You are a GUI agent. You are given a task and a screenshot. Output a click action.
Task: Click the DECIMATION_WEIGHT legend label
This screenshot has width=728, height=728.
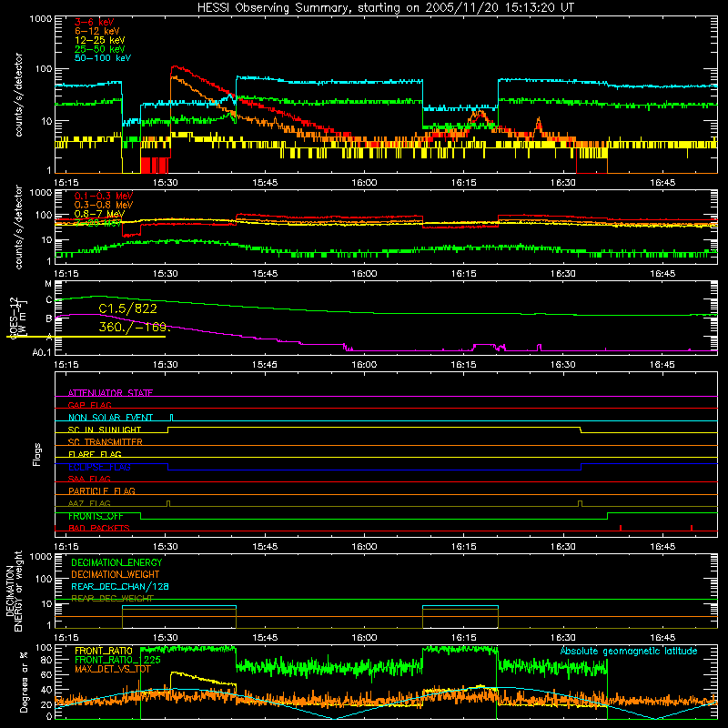116,574
